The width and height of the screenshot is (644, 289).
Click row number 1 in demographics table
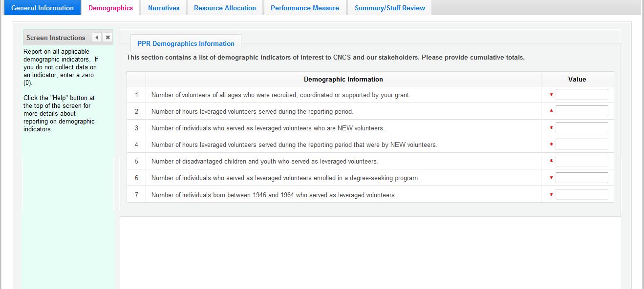pos(136,95)
